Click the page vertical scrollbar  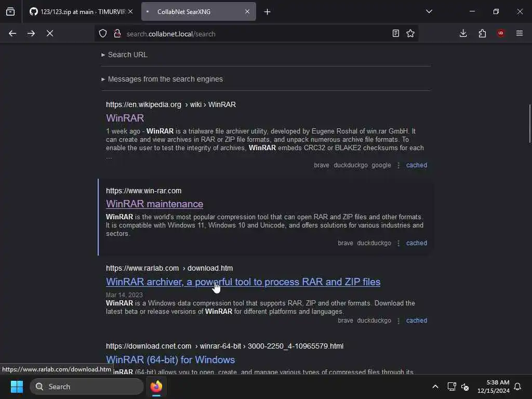pos(529,124)
